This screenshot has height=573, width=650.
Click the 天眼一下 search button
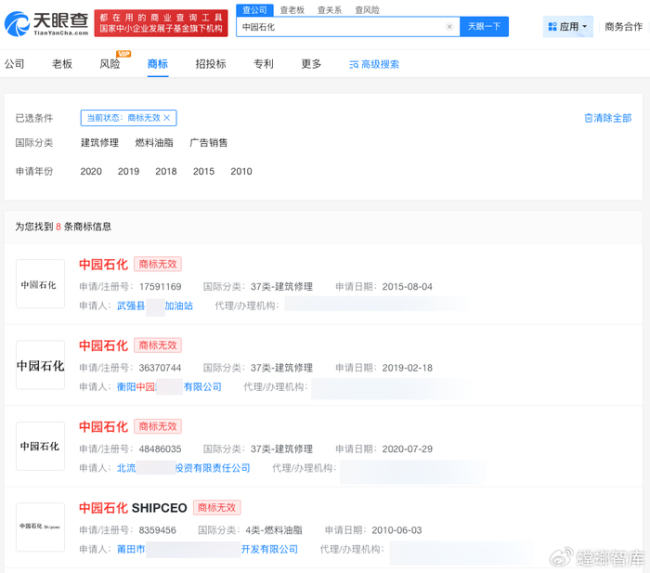tap(484, 27)
